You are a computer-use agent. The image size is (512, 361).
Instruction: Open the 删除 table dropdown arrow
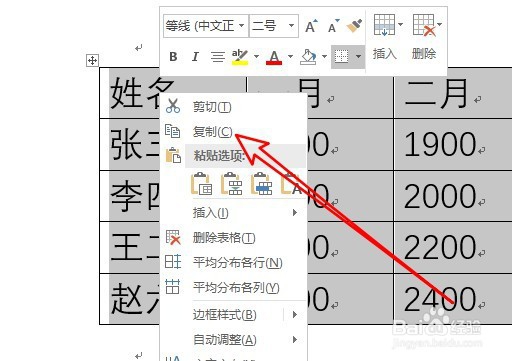[440, 24]
